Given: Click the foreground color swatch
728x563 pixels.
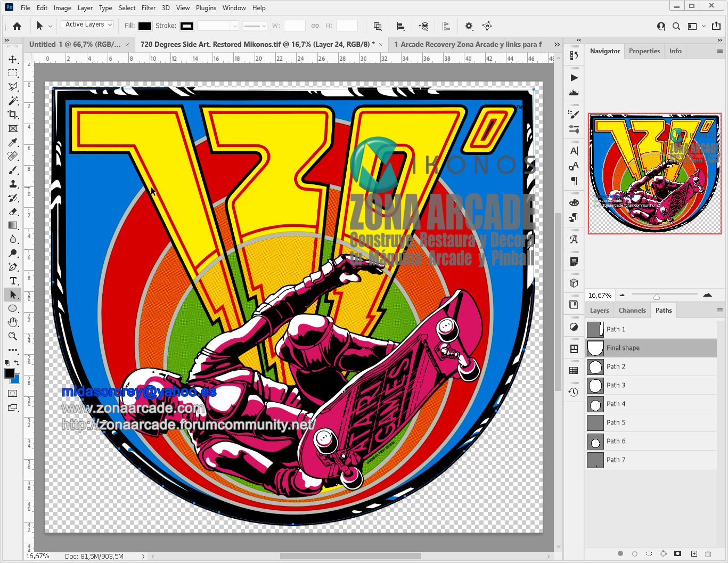Looking at the screenshot, I should (x=9, y=373).
